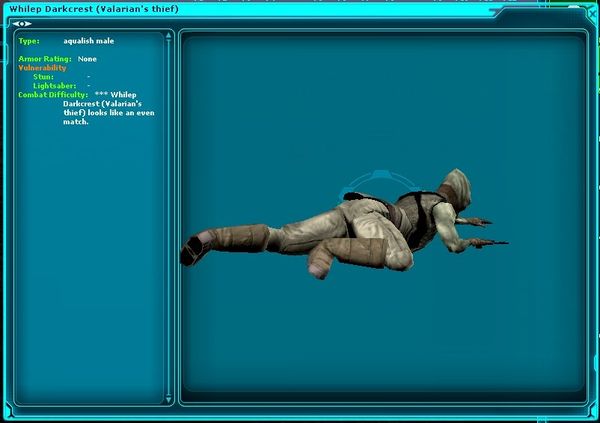The height and width of the screenshot is (423, 600).
Task: Click the orange Vulnerability heading
Action: pyautogui.click(x=42, y=67)
